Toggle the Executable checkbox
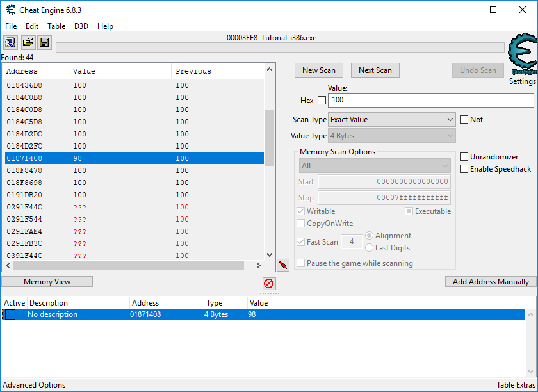 point(409,211)
